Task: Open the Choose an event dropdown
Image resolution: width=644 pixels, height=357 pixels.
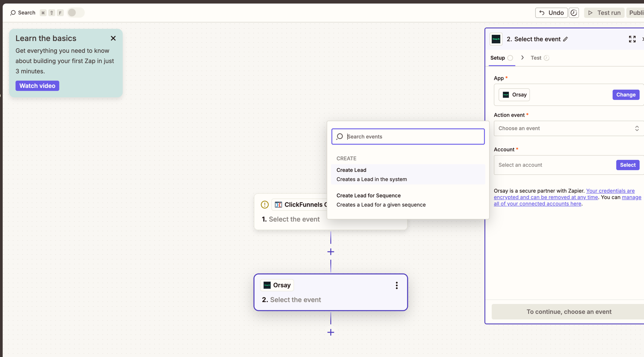Action: pos(569,129)
